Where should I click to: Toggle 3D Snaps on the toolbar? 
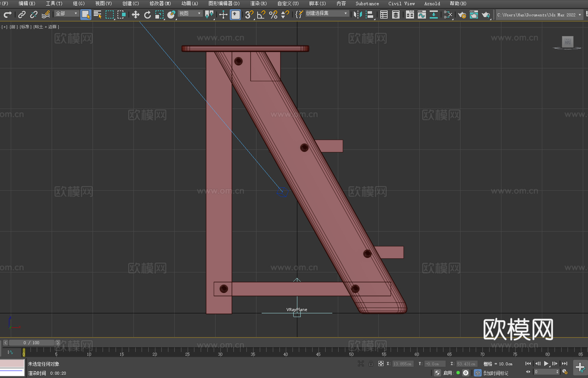pyautogui.click(x=249, y=14)
